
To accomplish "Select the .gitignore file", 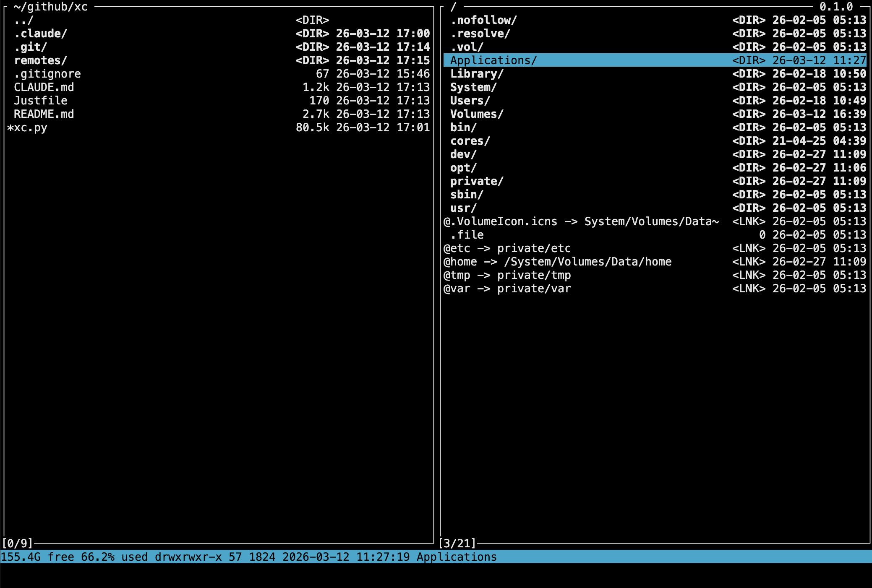I will pos(47,74).
